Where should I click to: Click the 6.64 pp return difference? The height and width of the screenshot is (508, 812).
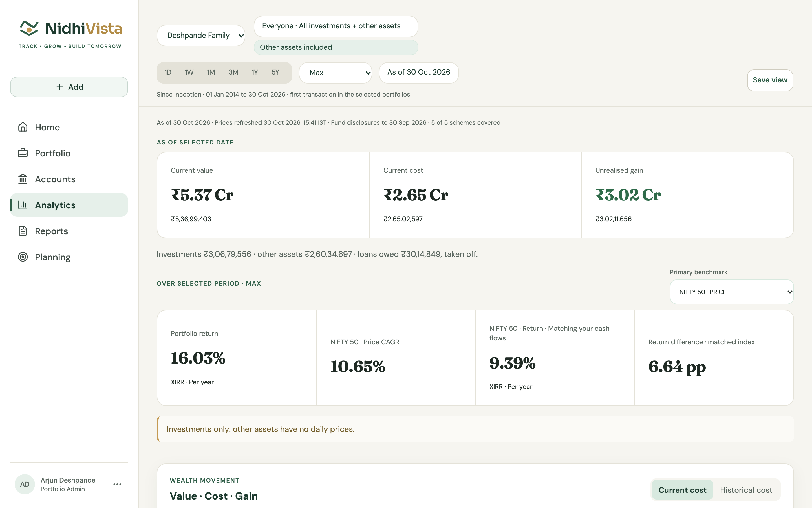pos(677,367)
